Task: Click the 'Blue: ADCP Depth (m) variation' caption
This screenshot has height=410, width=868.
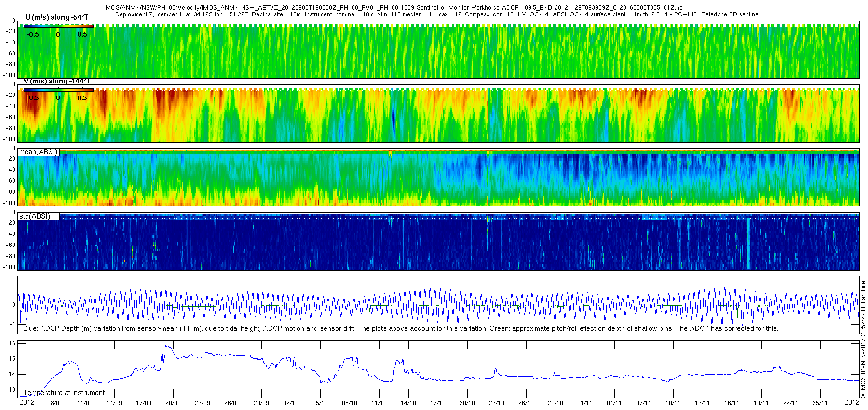Action: click(x=400, y=328)
